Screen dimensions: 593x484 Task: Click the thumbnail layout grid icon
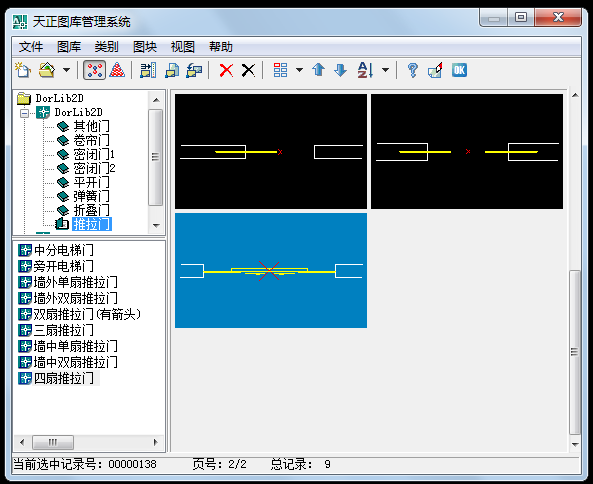280,70
